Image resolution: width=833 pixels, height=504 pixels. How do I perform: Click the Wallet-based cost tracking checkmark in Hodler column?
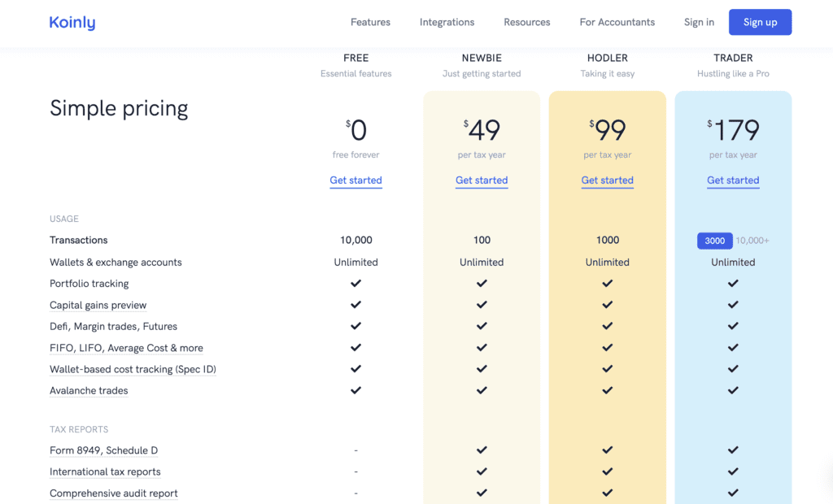pyautogui.click(x=607, y=368)
